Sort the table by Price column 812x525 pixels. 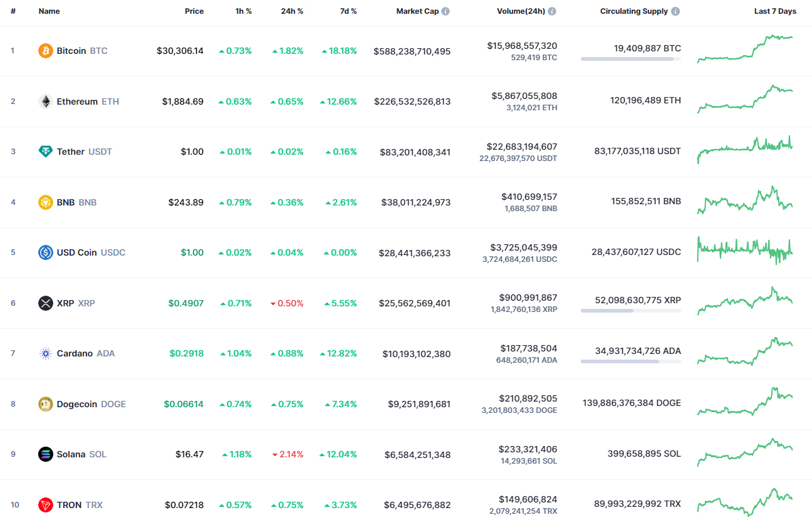[194, 11]
